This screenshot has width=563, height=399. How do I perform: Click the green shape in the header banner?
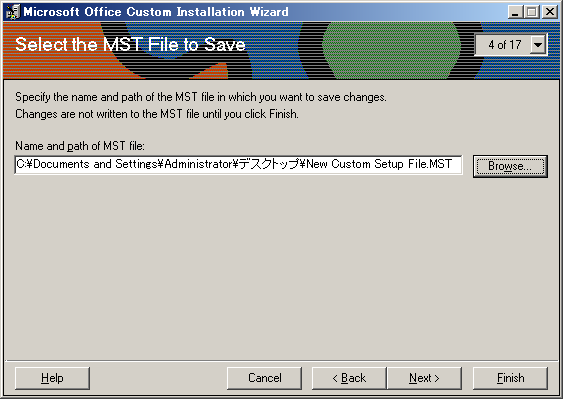[x=391, y=50]
